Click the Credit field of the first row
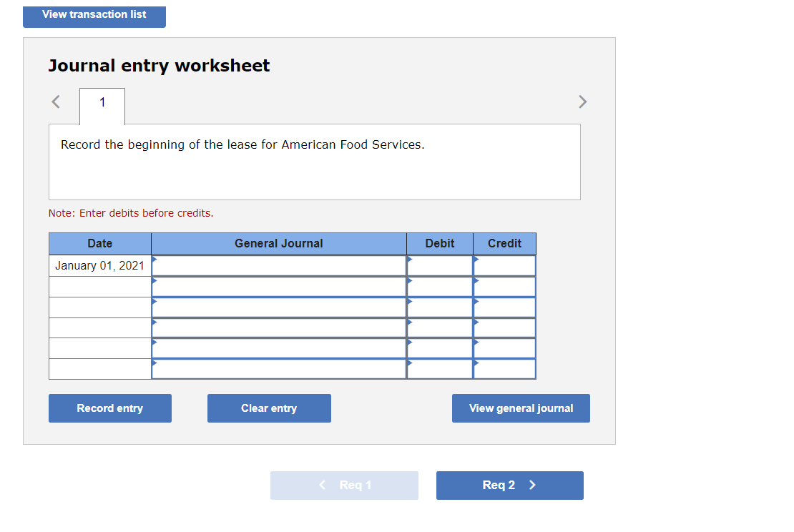794x532 pixels. (x=504, y=265)
